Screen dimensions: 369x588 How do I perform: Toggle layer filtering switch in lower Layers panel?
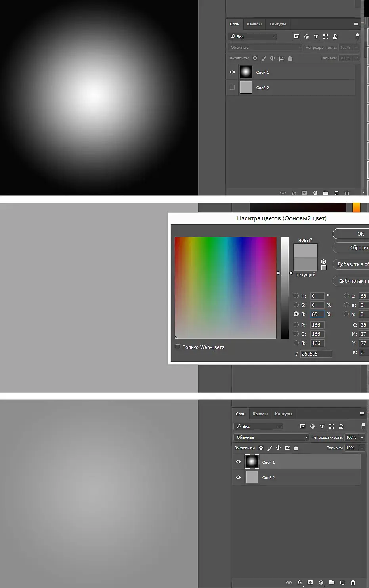tap(363, 426)
